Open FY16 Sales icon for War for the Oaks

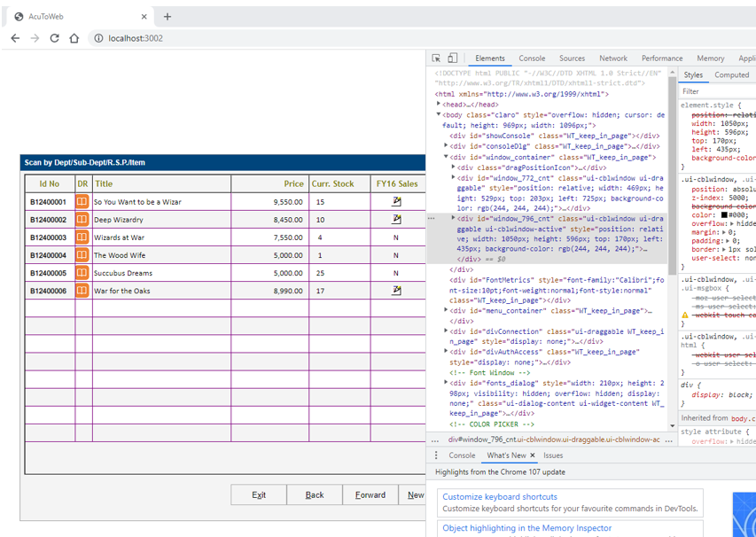tap(396, 291)
